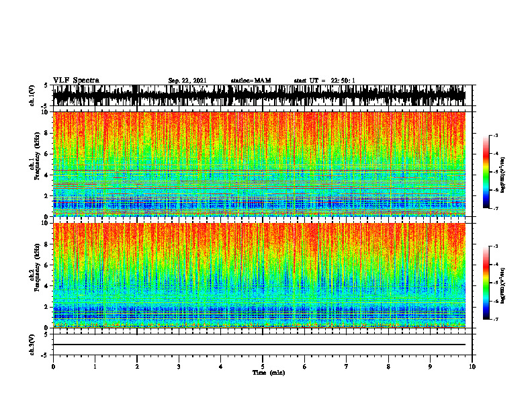Click the log(PSD) label beside ch.2 color bar

(503, 285)
